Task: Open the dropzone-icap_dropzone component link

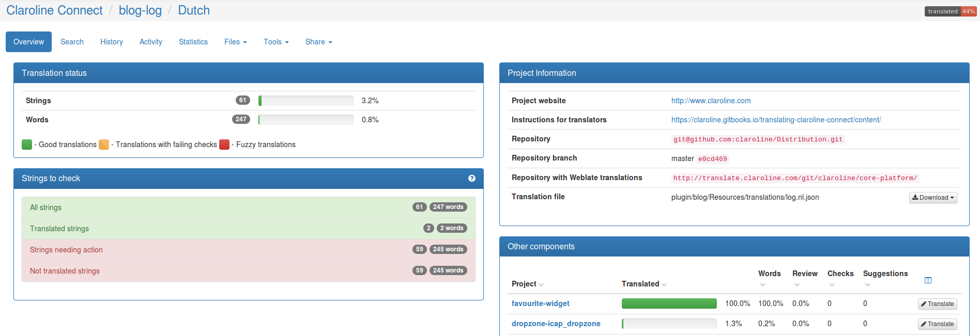Action: tap(556, 324)
